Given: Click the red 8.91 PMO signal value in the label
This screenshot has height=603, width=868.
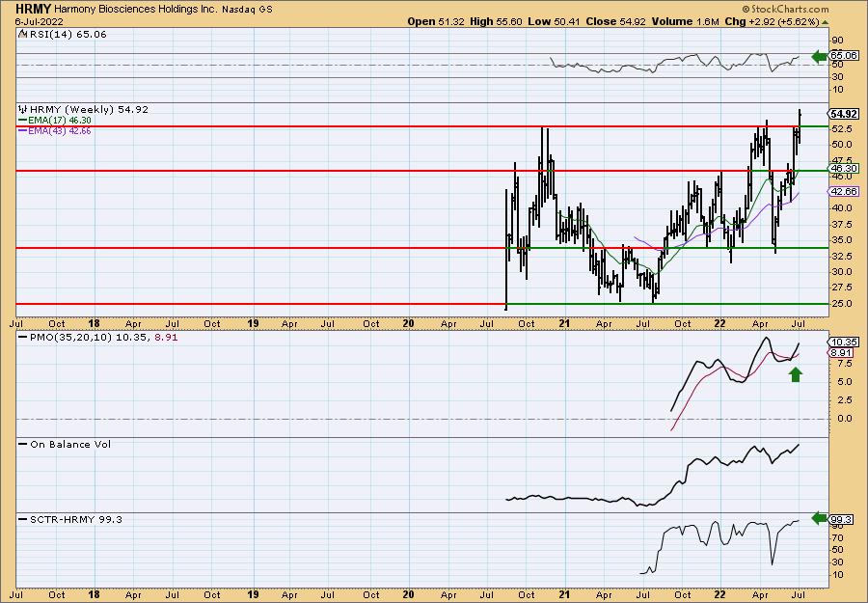Looking at the screenshot, I should coord(166,338).
